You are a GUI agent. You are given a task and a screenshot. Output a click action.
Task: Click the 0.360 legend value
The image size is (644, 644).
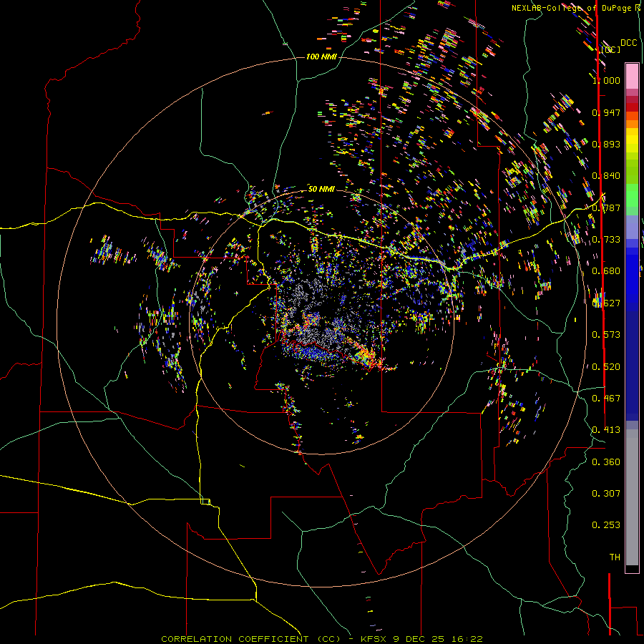(x=606, y=462)
